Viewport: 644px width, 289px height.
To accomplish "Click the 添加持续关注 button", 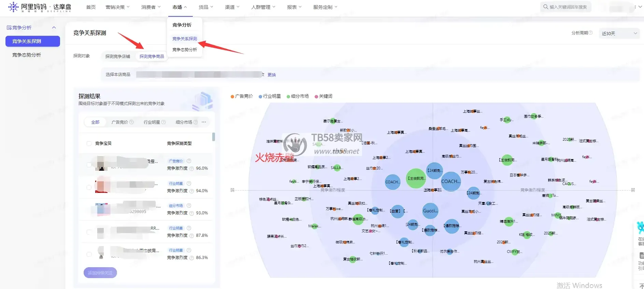I will coord(100,273).
